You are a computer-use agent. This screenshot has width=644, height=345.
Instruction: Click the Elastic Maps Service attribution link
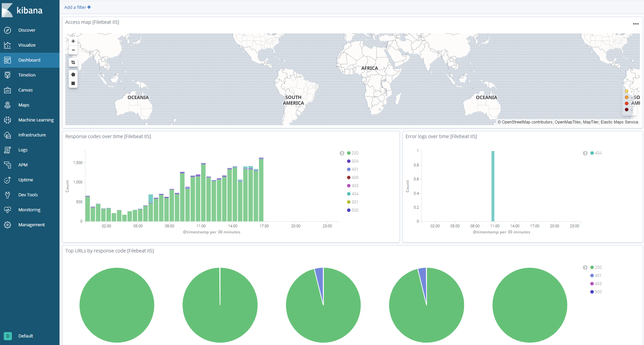tap(619, 122)
